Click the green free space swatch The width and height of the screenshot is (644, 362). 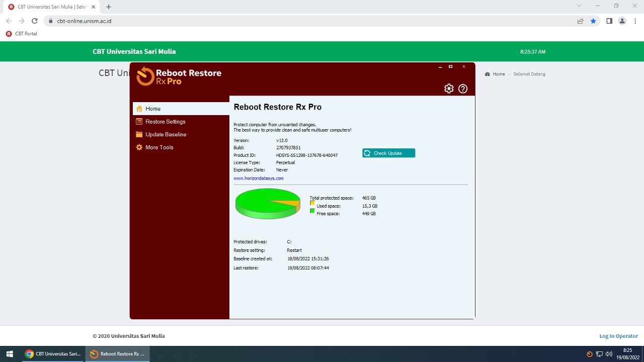point(312,211)
